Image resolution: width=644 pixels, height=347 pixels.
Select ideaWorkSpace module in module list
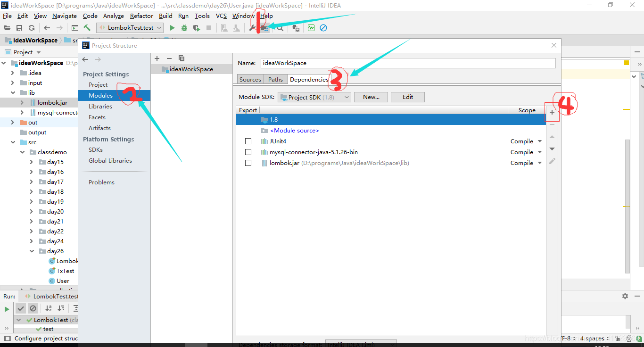coord(191,69)
